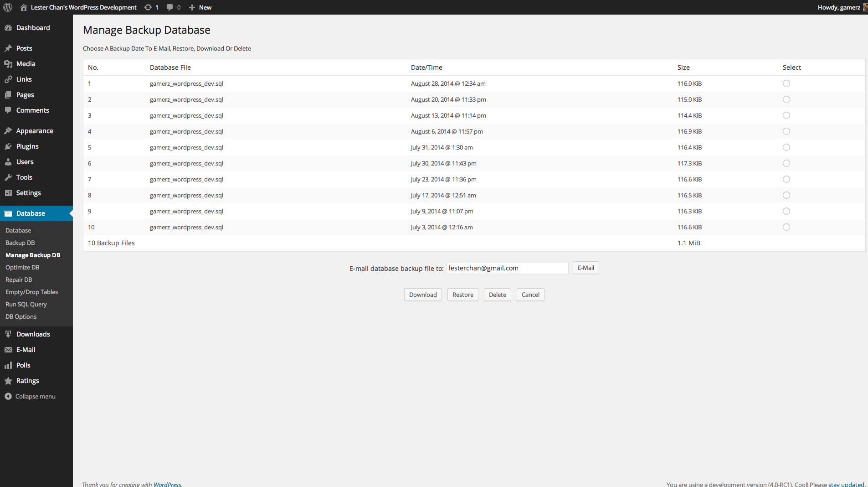Select the August 13, 2014 backup radio
Viewport: 868px width, 487px height.
786,115
